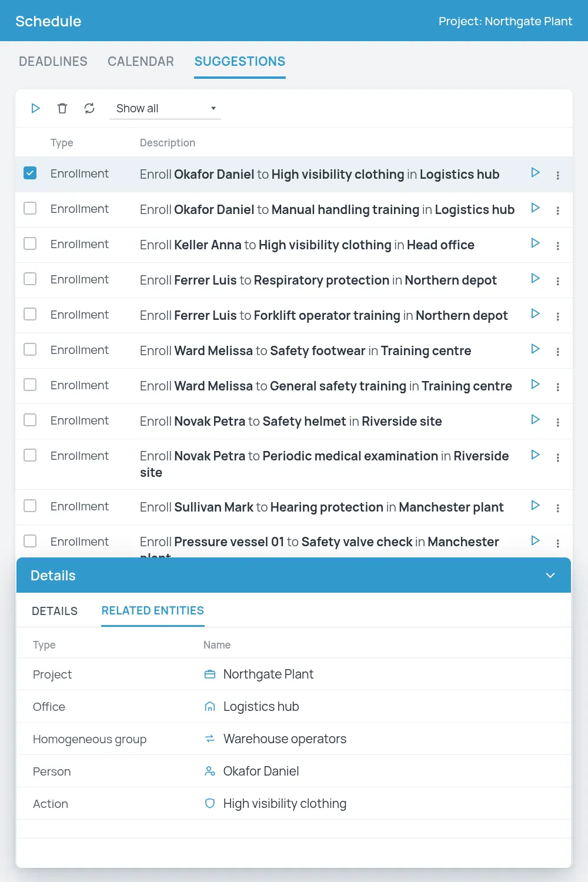
Task: Click the Homogeneous group type cell
Action: 89,739
